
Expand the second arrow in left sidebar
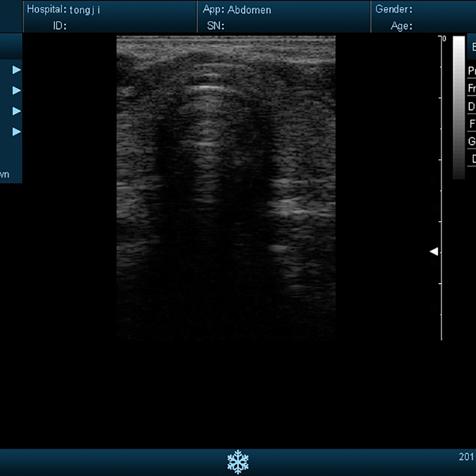tap(17, 90)
